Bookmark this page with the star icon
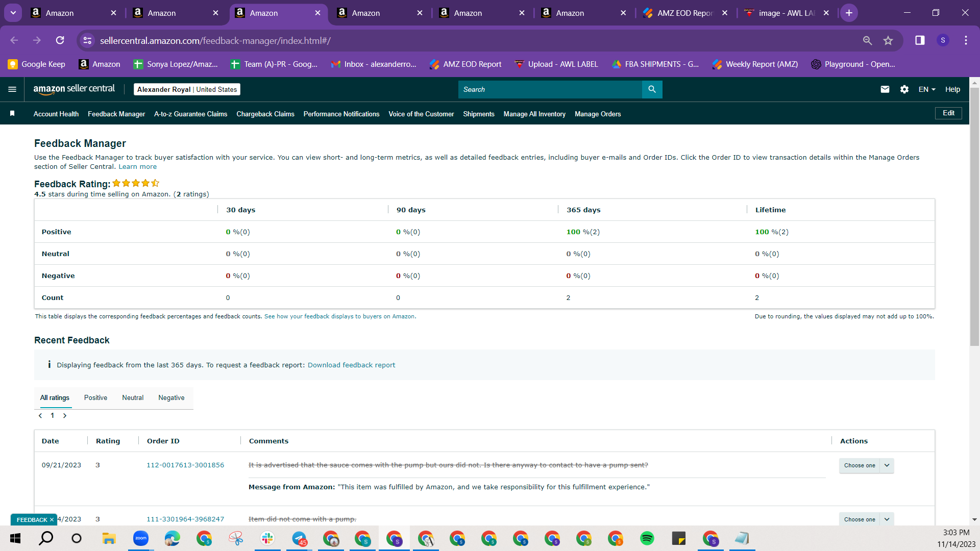The width and height of the screenshot is (980, 551). click(x=888, y=40)
